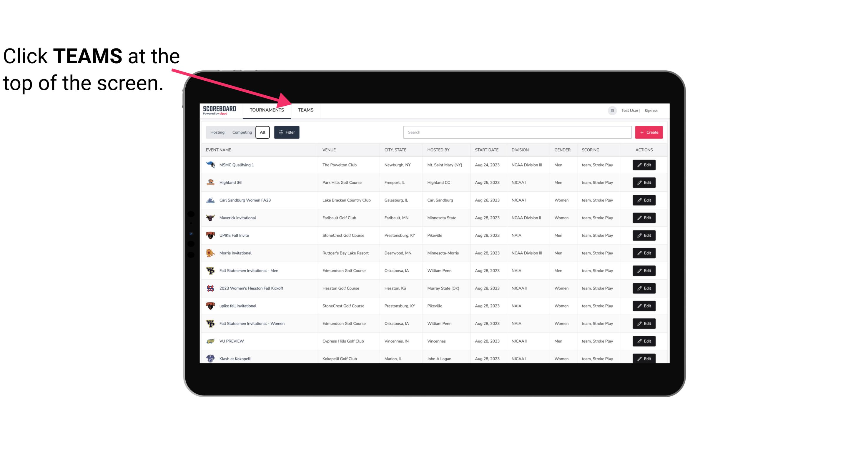Click the Edit icon for Morris Invitational
Viewport: 868px width, 467px height.
tap(644, 252)
